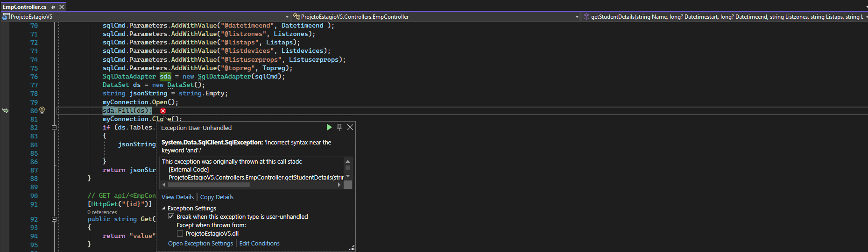Click call stack scrollbar up arrow

coord(348,161)
